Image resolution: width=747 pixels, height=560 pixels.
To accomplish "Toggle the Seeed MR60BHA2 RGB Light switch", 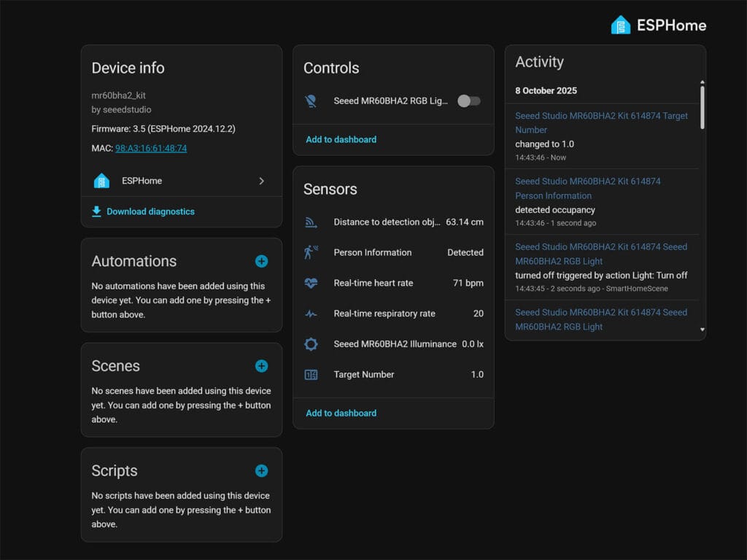I will tap(468, 101).
